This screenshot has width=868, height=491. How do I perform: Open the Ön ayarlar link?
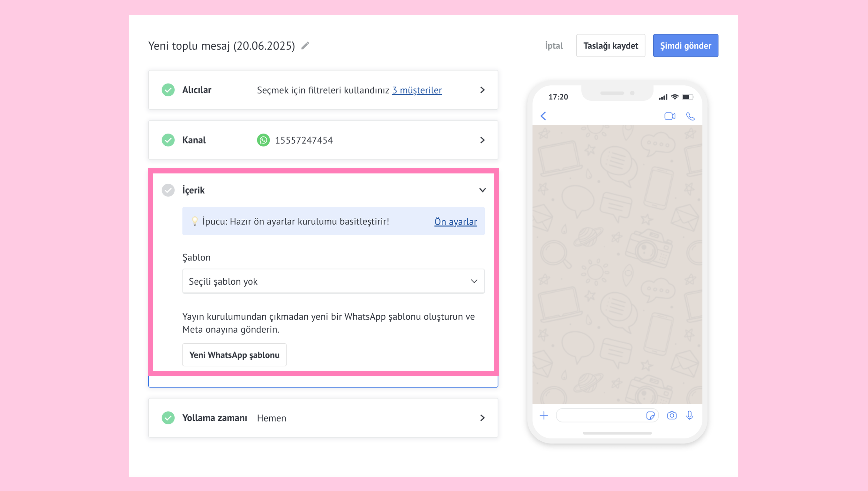click(456, 222)
